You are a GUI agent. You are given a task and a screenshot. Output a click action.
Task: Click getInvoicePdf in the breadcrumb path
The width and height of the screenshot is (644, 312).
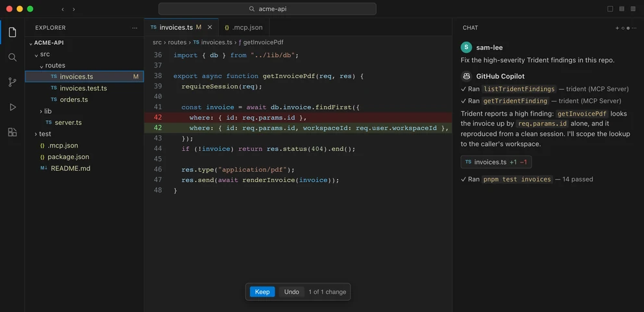point(261,42)
